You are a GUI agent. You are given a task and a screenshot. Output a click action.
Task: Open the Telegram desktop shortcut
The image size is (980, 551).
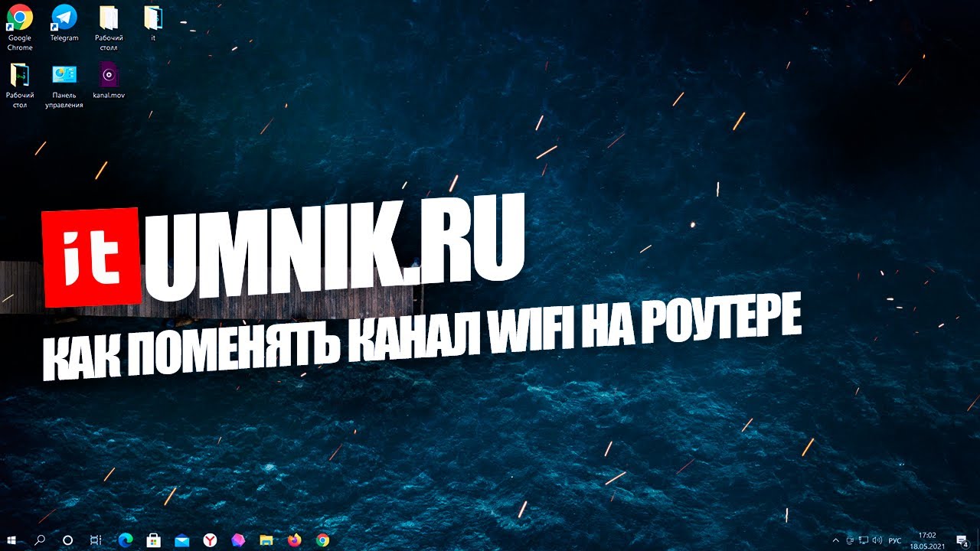point(64,23)
